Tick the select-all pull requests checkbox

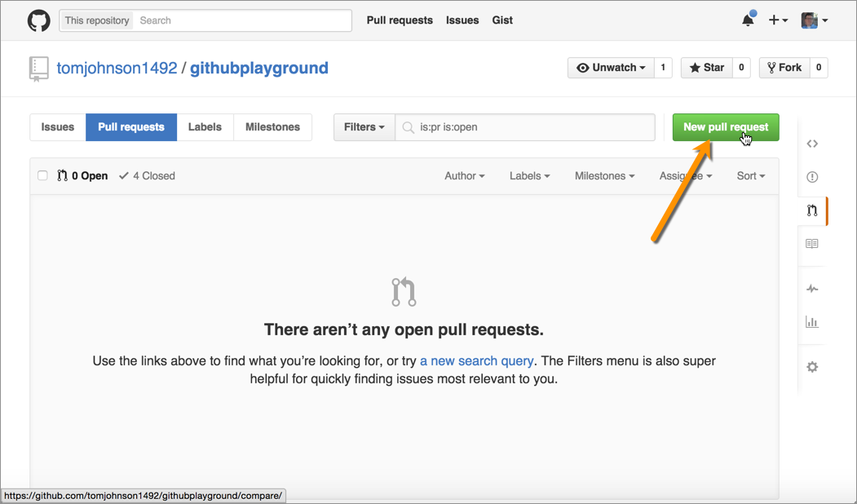click(42, 175)
